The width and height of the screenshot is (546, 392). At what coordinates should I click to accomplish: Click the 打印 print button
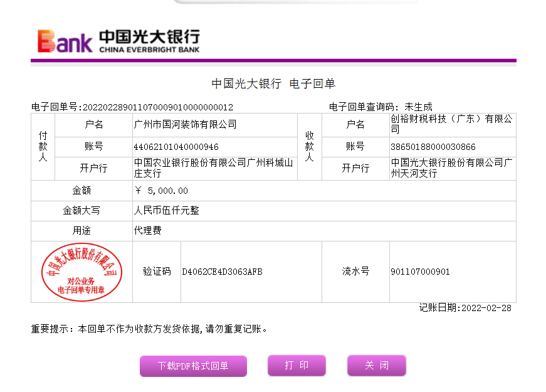click(x=297, y=366)
